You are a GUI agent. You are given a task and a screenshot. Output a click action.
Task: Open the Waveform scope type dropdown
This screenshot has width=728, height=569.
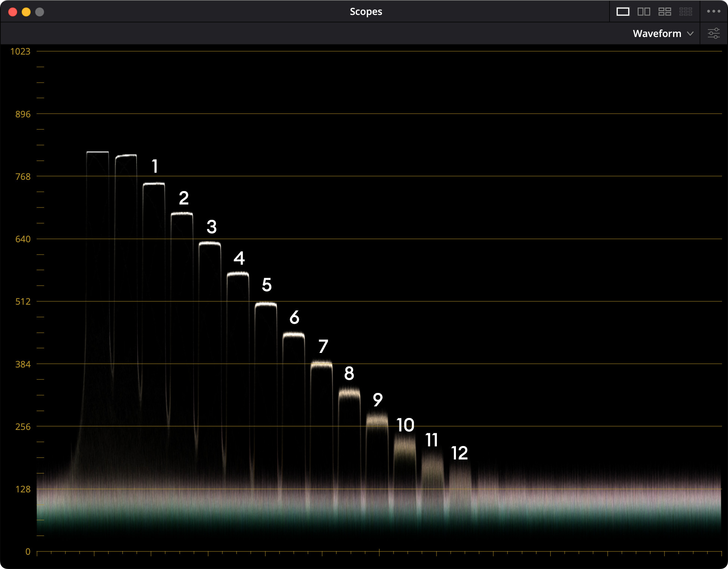(657, 34)
